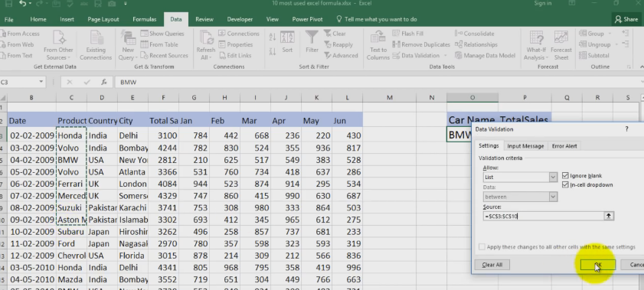The height and width of the screenshot is (290, 644).
Task: Create a Forecast Sheet
Action: 561,46
